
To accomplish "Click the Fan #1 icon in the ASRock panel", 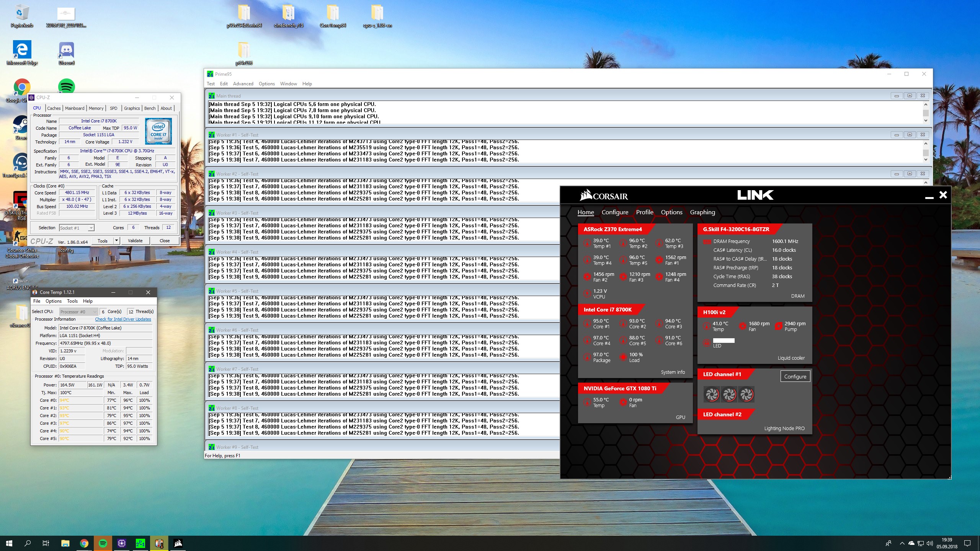I will coord(659,260).
